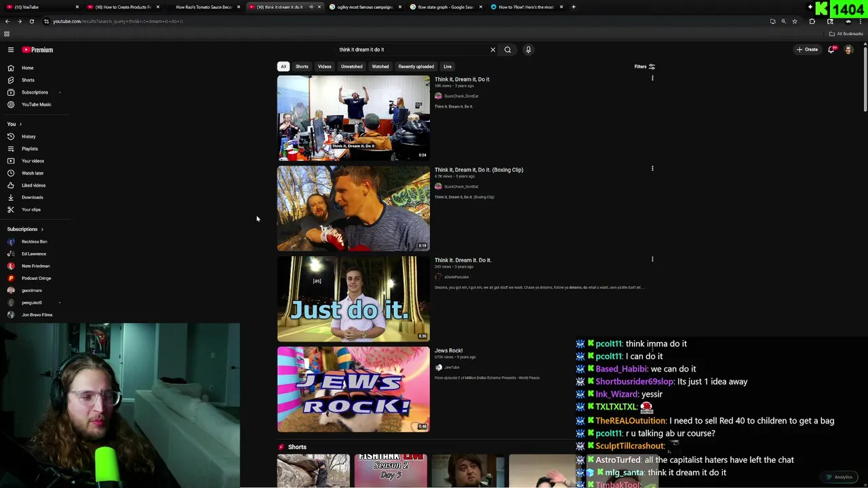This screenshot has width=868, height=488.
Task: Select the Shorts filter chip
Action: (302, 66)
